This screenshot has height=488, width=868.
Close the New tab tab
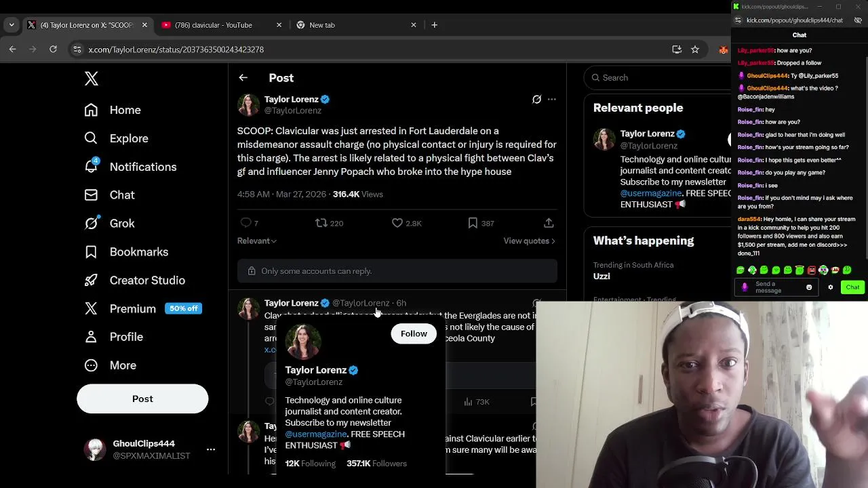pyautogui.click(x=414, y=25)
